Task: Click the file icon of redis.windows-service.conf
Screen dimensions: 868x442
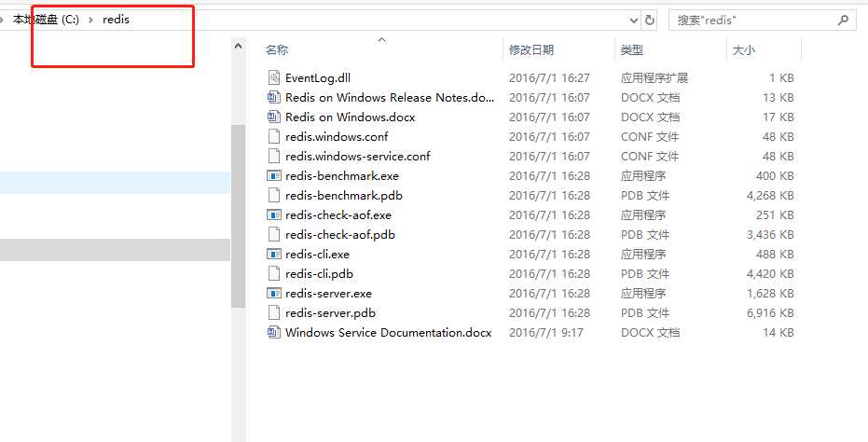Action: click(274, 157)
